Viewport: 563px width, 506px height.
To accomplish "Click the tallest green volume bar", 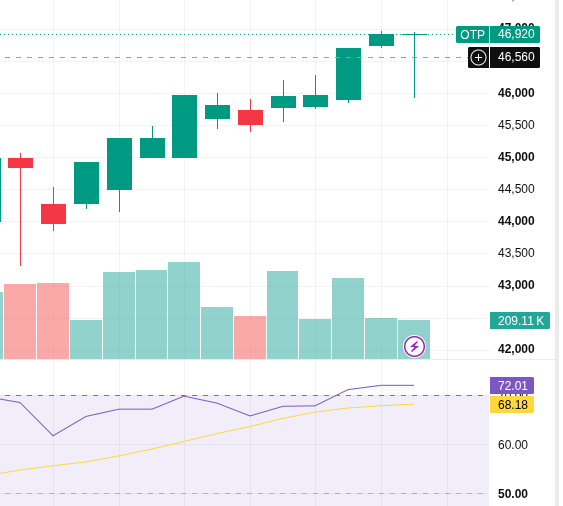I will tap(184, 310).
